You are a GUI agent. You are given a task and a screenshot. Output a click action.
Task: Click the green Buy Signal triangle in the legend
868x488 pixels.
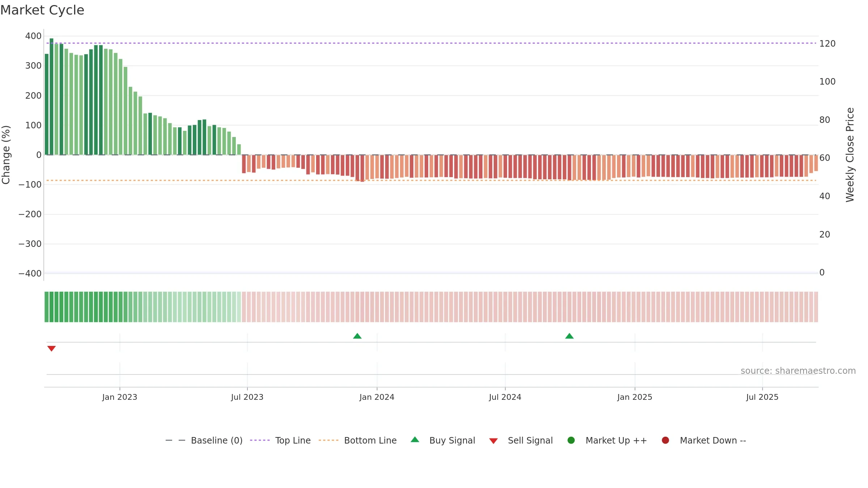pos(415,440)
